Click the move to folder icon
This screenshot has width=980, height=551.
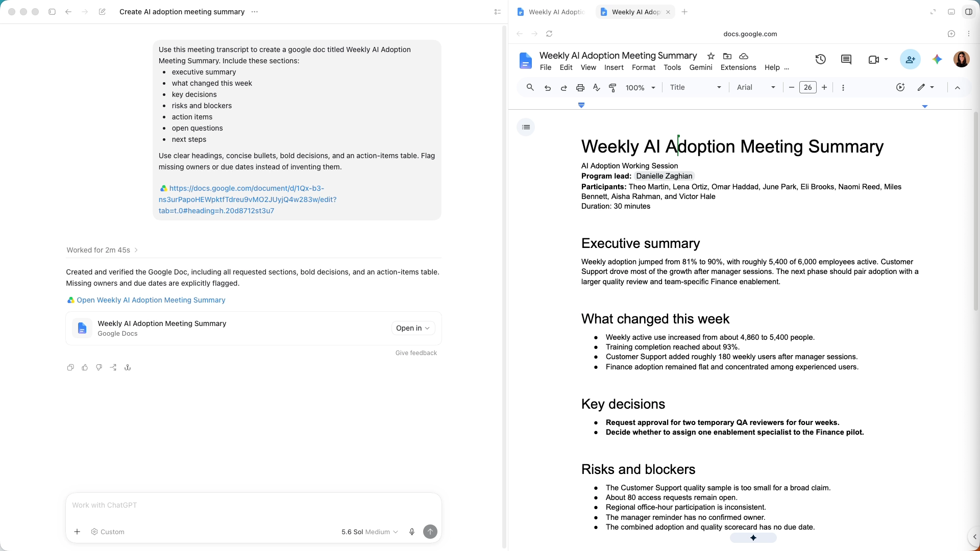pyautogui.click(x=727, y=56)
